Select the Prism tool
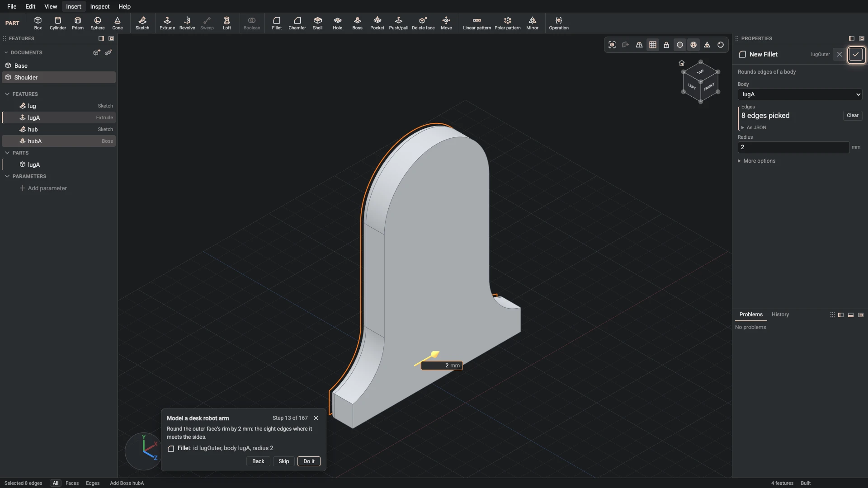The height and width of the screenshot is (488, 868). point(78,23)
